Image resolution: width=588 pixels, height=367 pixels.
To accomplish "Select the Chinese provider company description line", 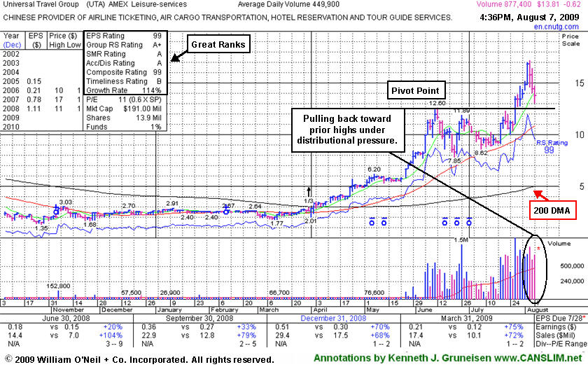I will (x=227, y=18).
